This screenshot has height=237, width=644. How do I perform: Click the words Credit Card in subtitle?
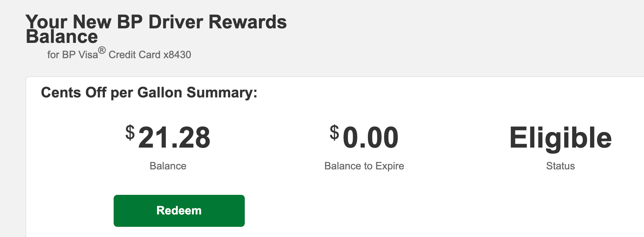(134, 55)
